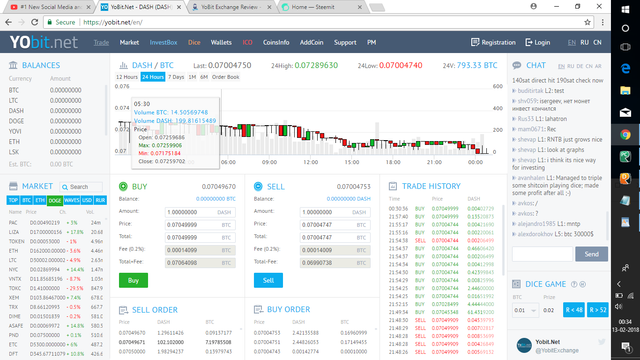The width and height of the screenshot is (640, 360).
Task: Select the WAVES market tab
Action: 72,200
